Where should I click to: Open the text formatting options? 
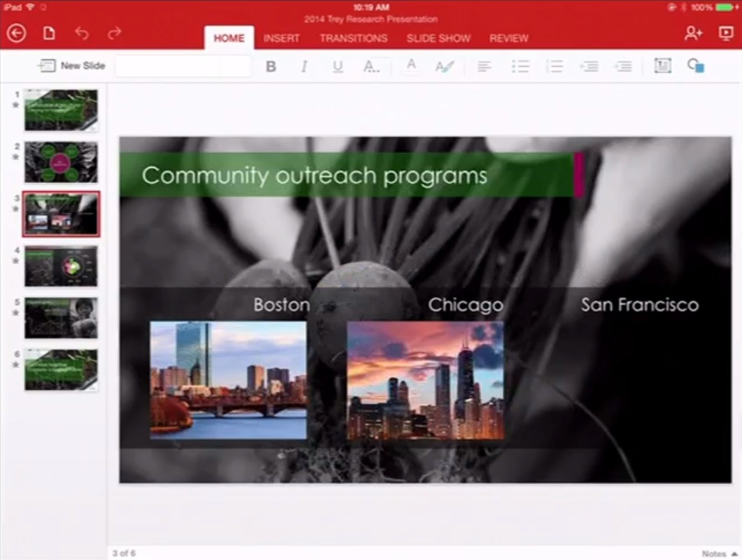coord(371,66)
